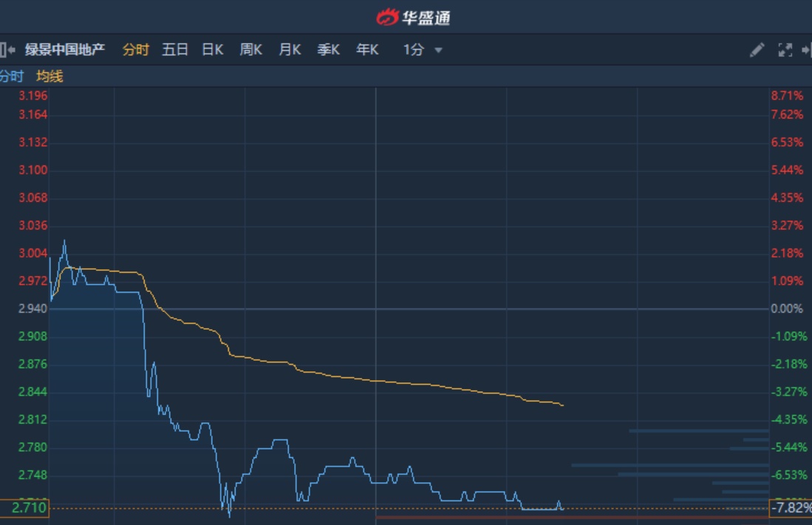Open the 月K chart tab

290,50
